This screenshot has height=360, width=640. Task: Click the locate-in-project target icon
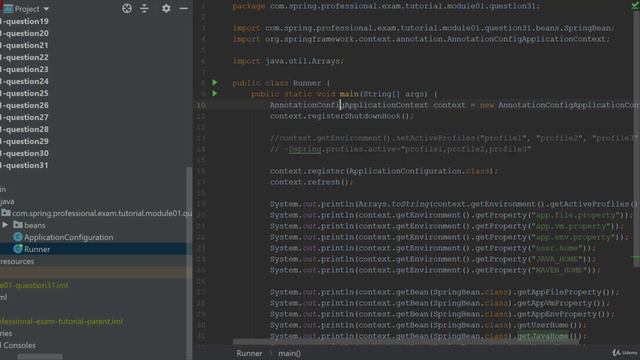pos(127,9)
